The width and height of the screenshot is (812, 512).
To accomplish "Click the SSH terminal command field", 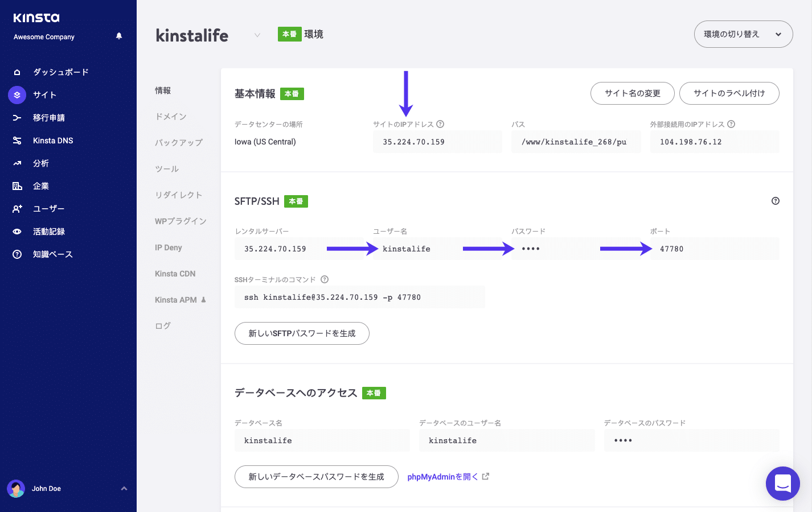I will pyautogui.click(x=360, y=296).
